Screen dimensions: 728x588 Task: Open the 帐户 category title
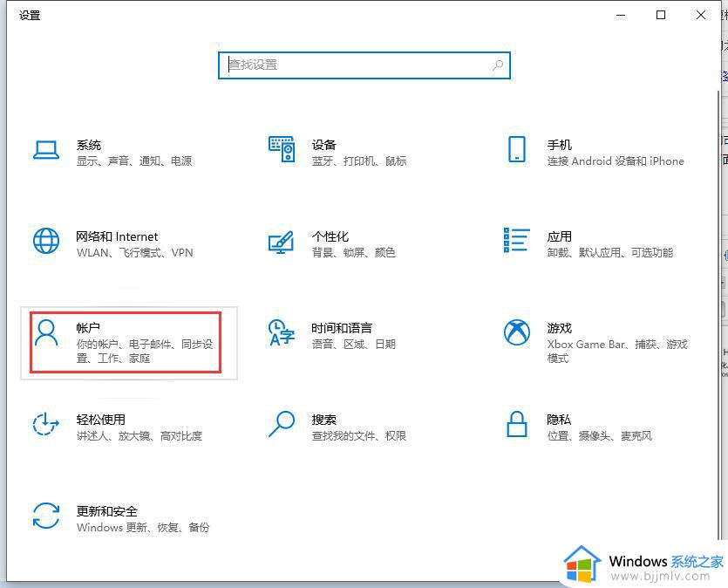point(88,328)
